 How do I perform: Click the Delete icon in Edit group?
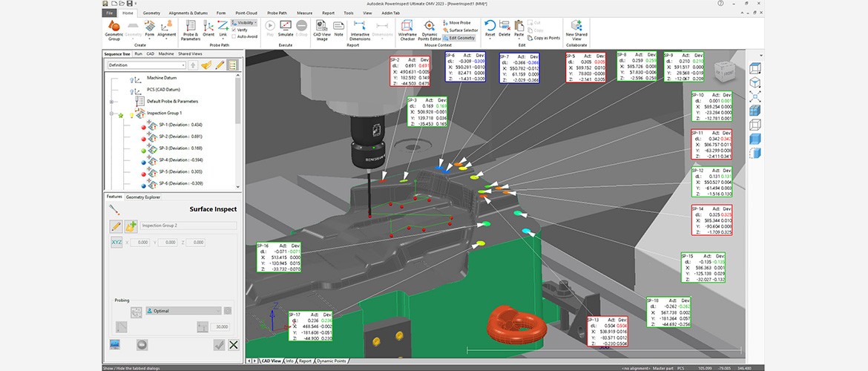click(504, 29)
